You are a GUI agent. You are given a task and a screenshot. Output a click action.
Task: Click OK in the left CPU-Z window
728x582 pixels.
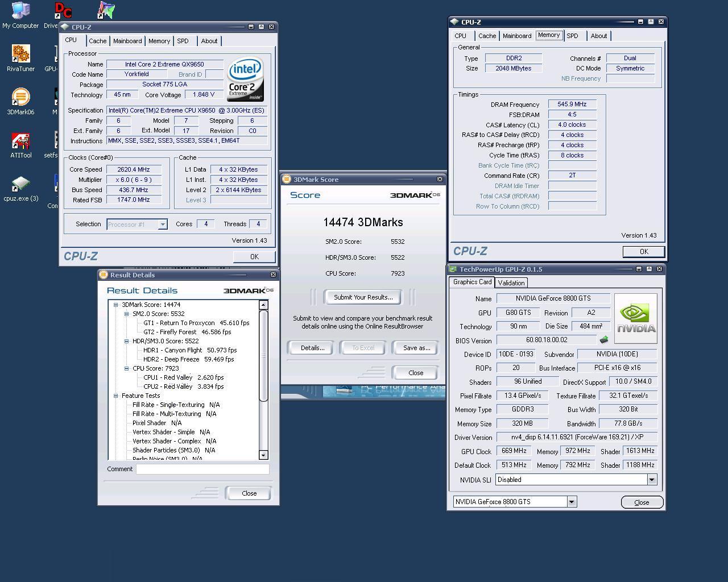tap(254, 257)
